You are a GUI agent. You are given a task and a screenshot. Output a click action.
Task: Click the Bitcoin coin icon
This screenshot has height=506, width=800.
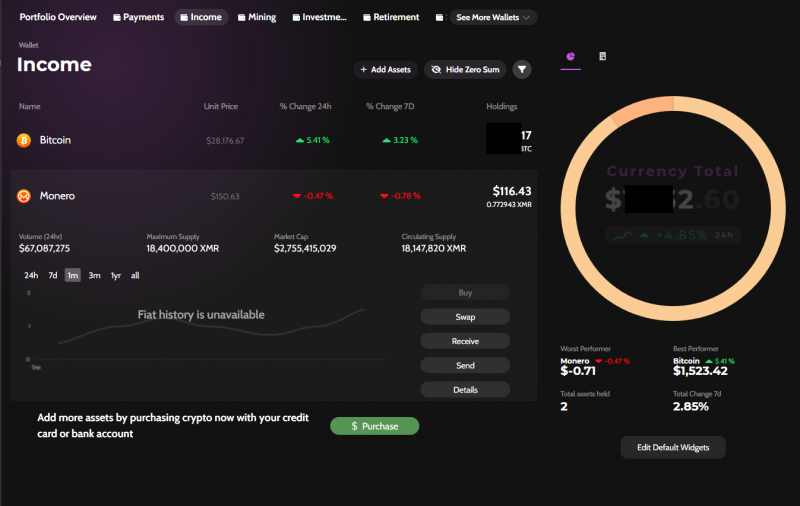(x=24, y=141)
